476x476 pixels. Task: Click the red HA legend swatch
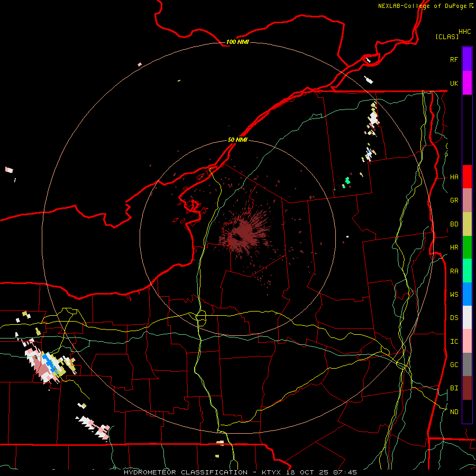(x=467, y=177)
